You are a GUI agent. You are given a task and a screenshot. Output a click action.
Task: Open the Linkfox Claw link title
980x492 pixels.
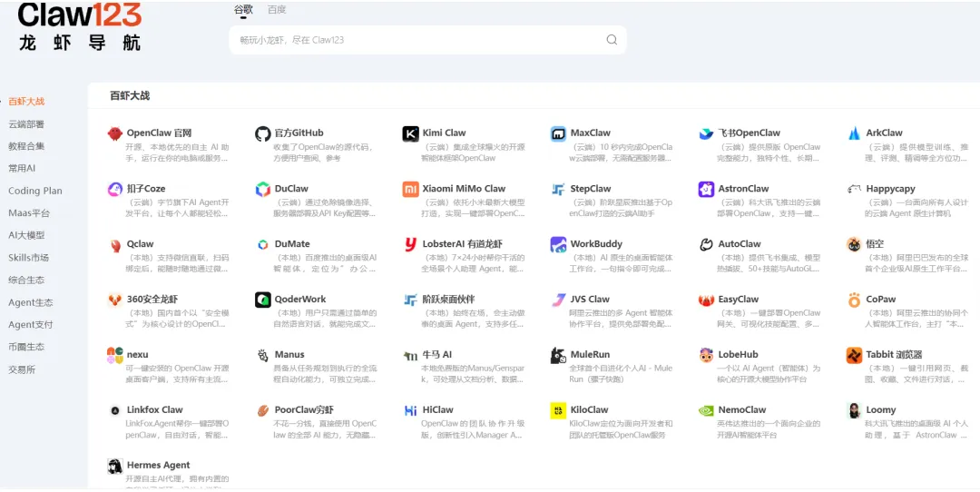click(154, 410)
